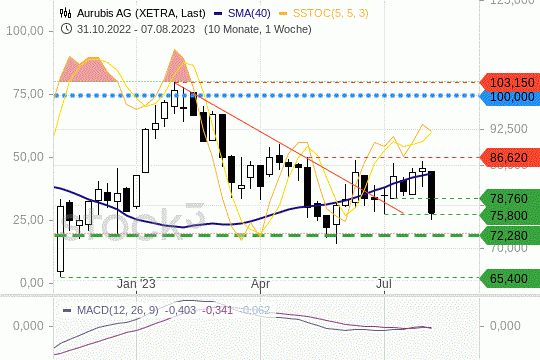This screenshot has height=360, width=540.
Task: Click the clock icon beside date range
Action: point(66,29)
